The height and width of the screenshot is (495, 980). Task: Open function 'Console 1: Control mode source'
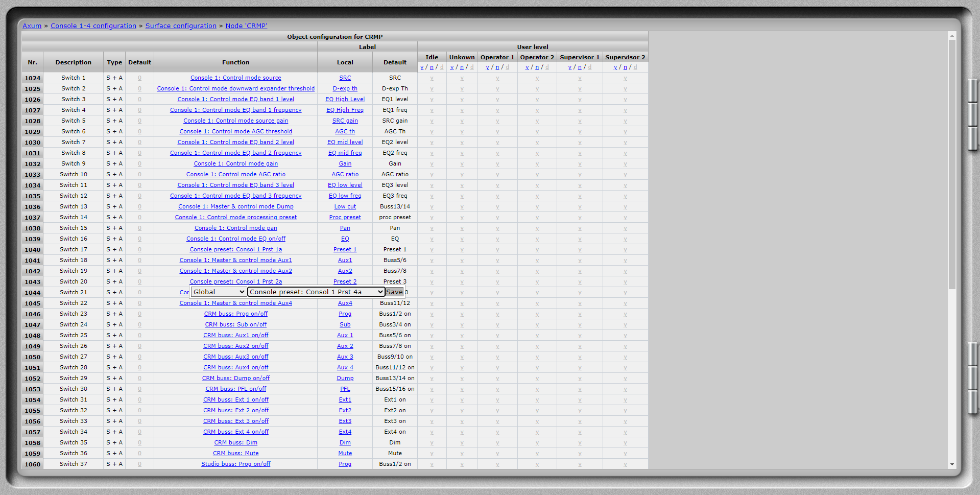point(235,78)
